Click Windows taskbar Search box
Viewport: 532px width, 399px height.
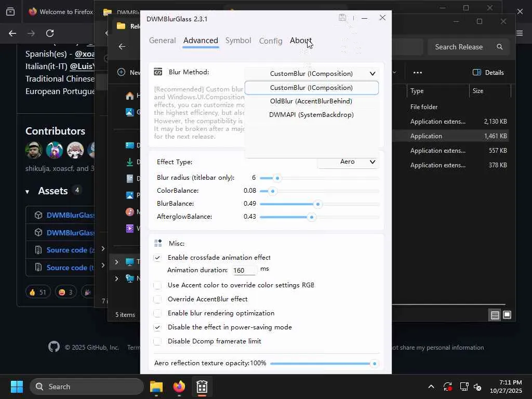pyautogui.click(x=87, y=387)
